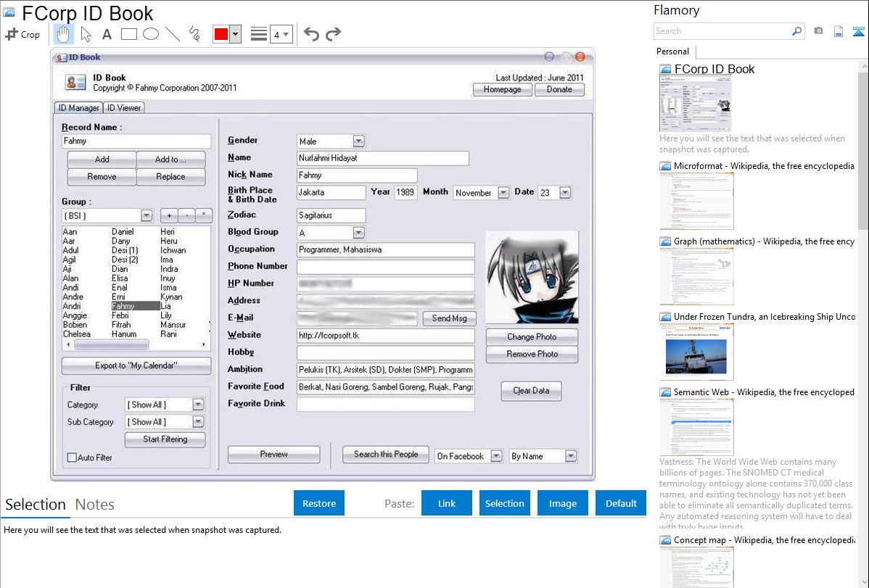Viewport: 869px width, 588px height.
Task: Click the ID Book app icon in header
Action: tap(75, 83)
